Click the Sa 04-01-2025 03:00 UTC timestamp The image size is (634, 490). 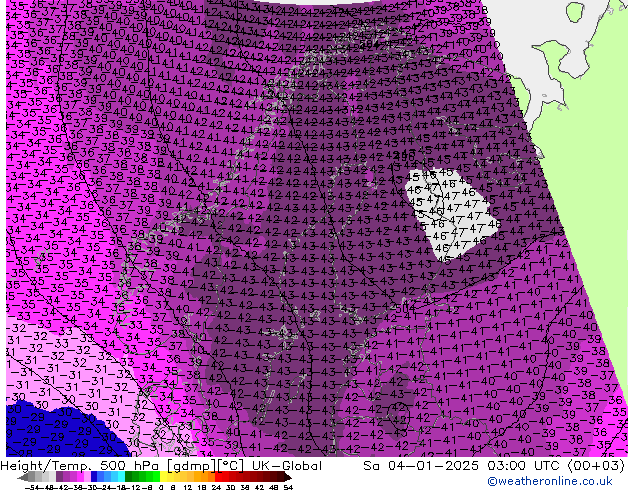[494, 466]
